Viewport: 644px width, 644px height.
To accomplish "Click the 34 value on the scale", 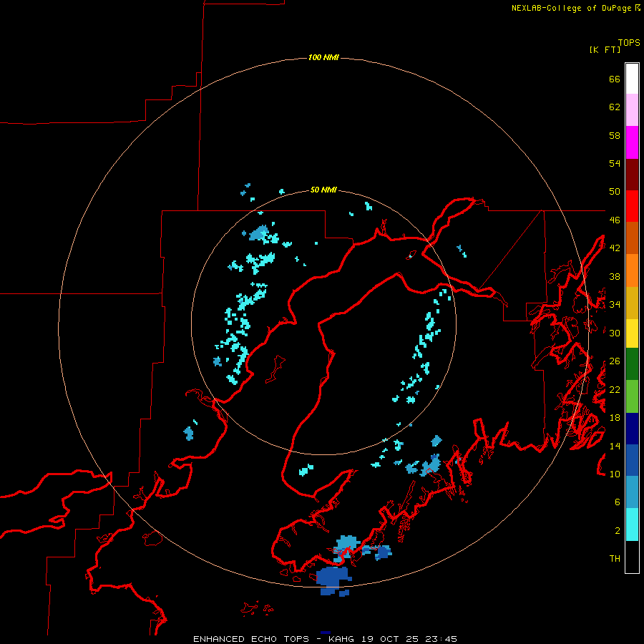I will (615, 305).
